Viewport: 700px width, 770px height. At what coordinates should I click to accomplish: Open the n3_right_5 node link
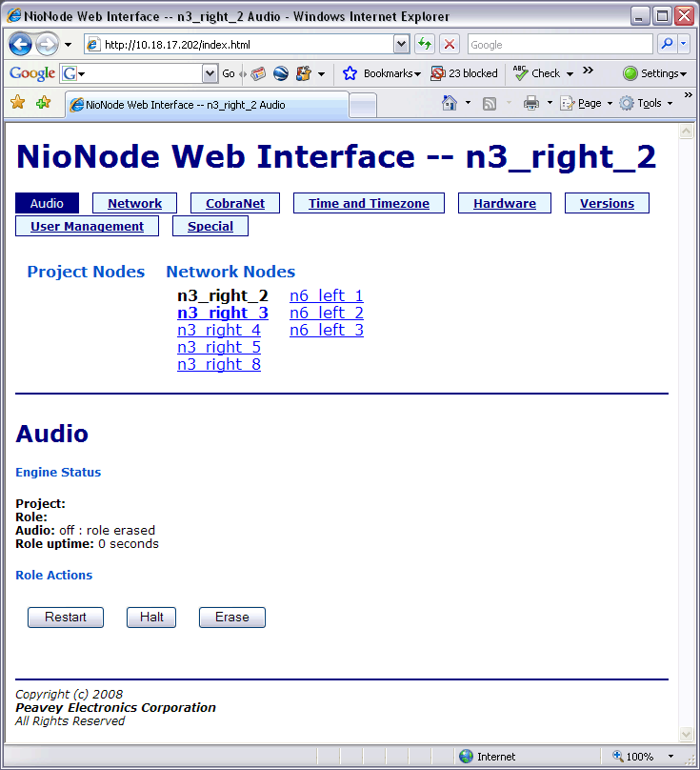tap(219, 347)
